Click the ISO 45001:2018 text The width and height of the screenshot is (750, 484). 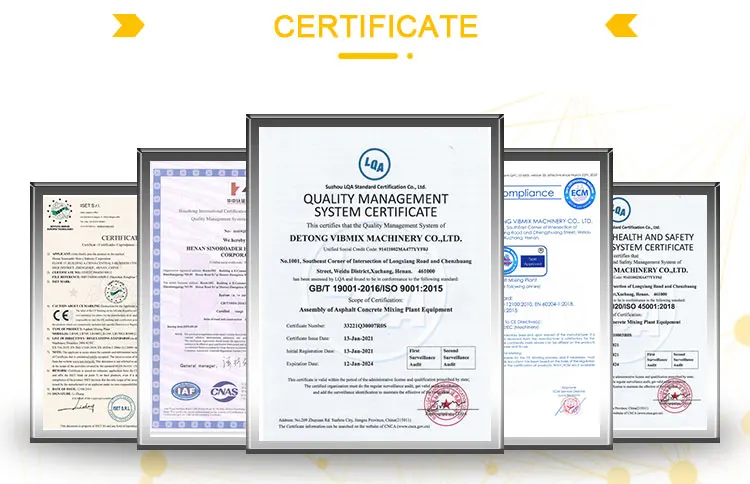646,306
